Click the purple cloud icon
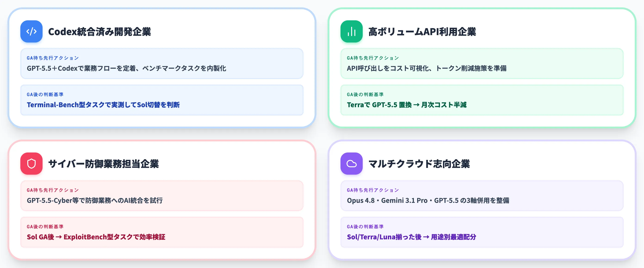 point(351,164)
